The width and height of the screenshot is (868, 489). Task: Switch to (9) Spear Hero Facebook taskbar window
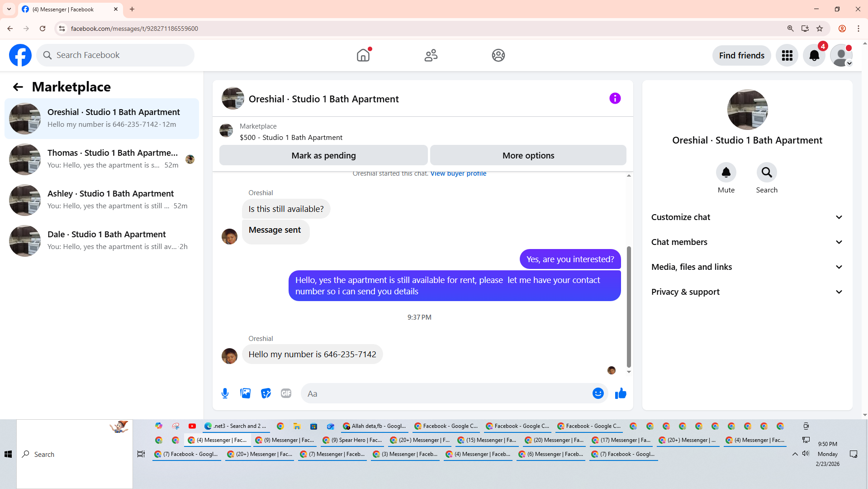click(353, 440)
